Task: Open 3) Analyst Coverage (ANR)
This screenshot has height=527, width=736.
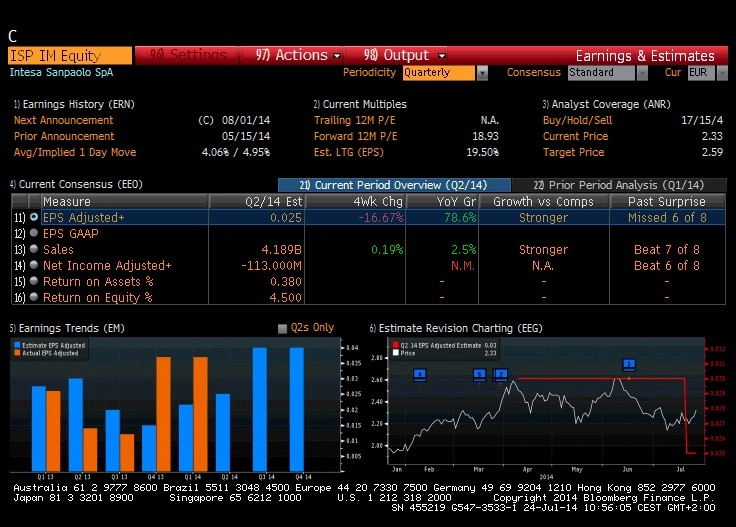Action: (606, 104)
